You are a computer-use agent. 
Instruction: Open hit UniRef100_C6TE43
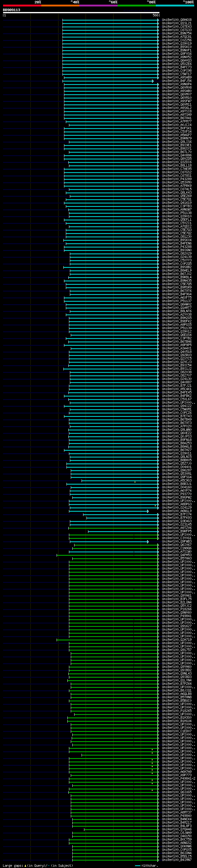click(177, 26)
